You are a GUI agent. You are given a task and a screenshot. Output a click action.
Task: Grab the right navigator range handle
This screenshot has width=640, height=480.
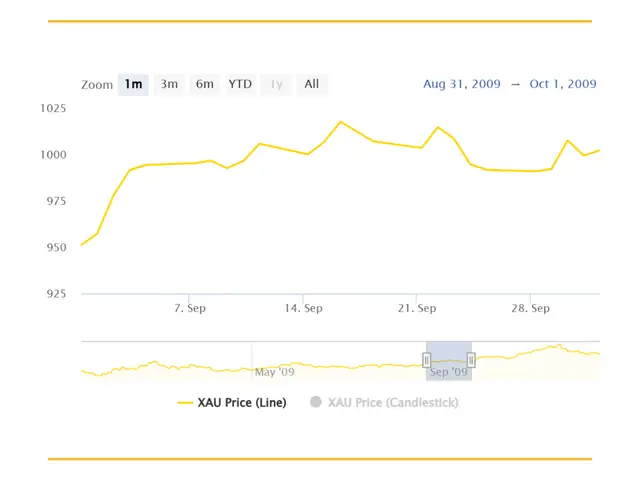click(471, 360)
